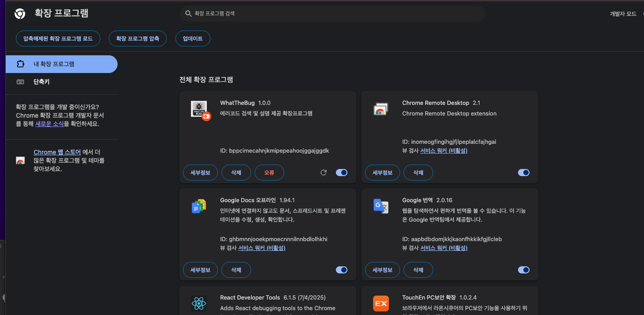This screenshot has width=644, height=315.
Task: Click the TouchEn PC보안 확장 icon
Action: tap(381, 303)
